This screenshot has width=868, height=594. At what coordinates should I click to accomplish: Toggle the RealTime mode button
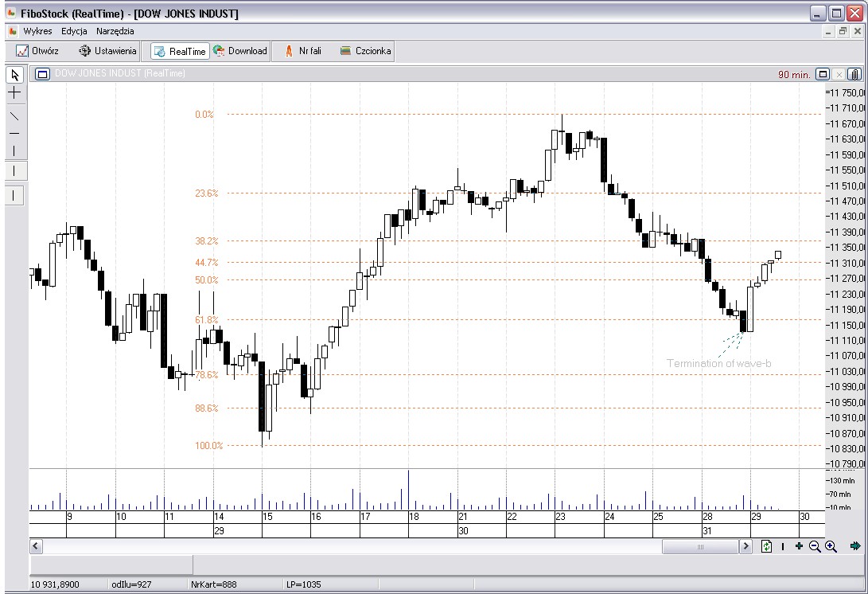180,51
